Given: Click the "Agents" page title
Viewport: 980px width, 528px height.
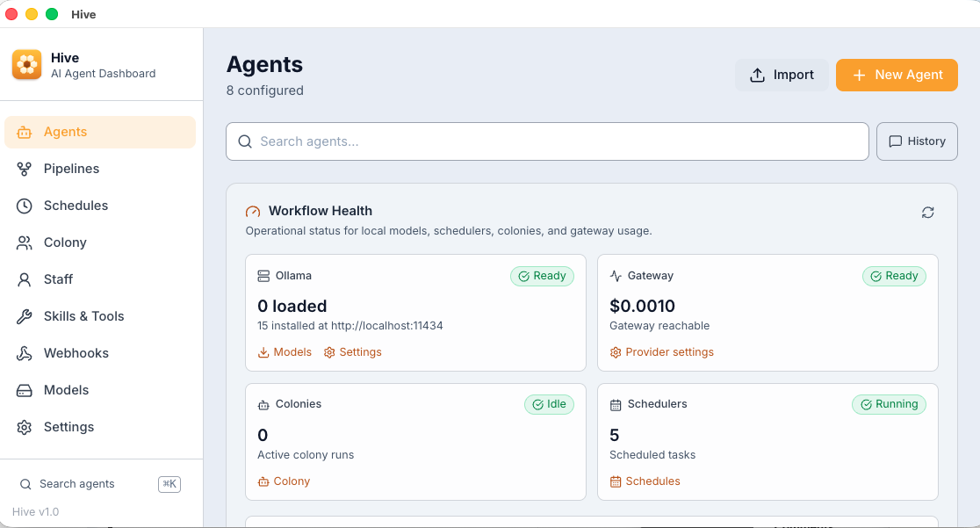Looking at the screenshot, I should (264, 64).
